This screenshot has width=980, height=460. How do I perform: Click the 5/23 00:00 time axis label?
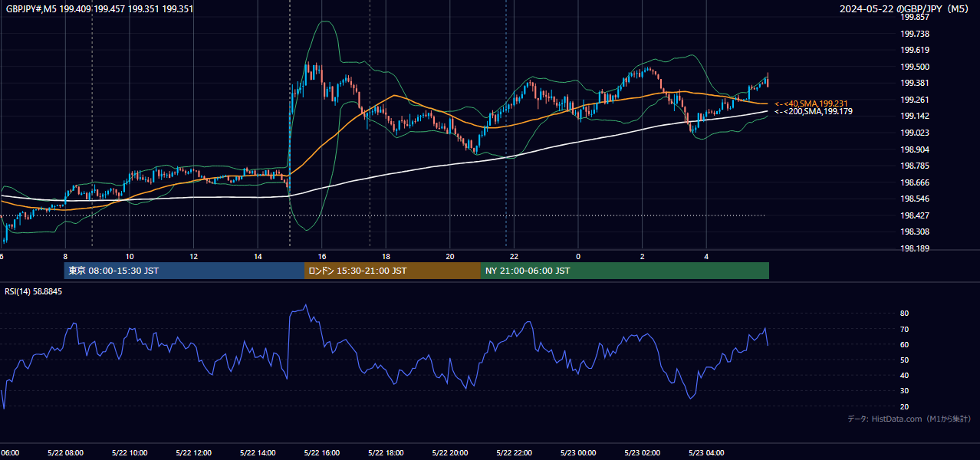[x=578, y=453]
